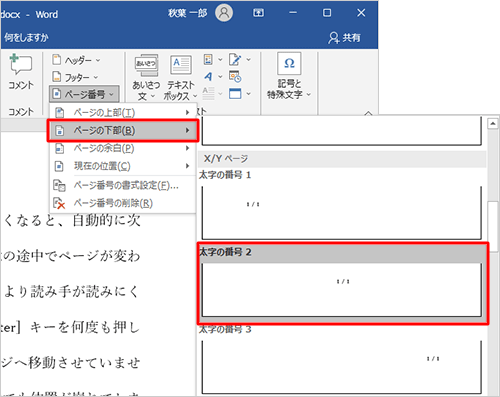Image resolution: width=500 pixels, height=397 pixels.
Task: Open the account profile picture
Action: [x=224, y=13]
